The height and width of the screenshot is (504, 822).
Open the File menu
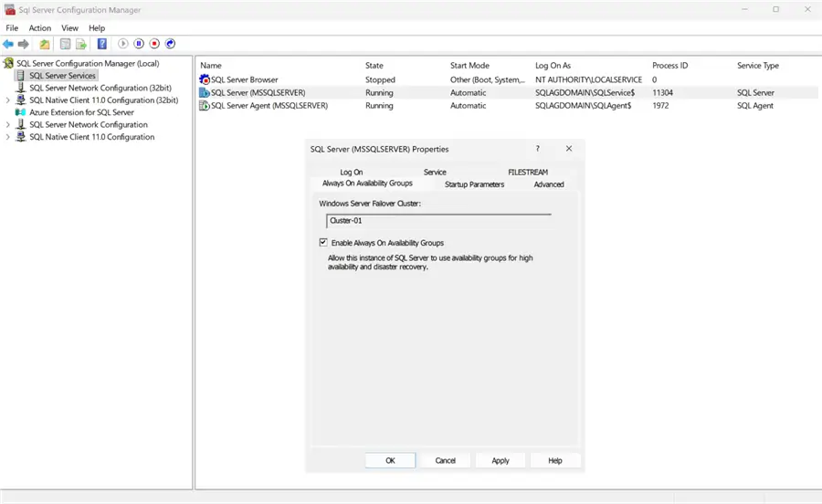click(x=12, y=27)
